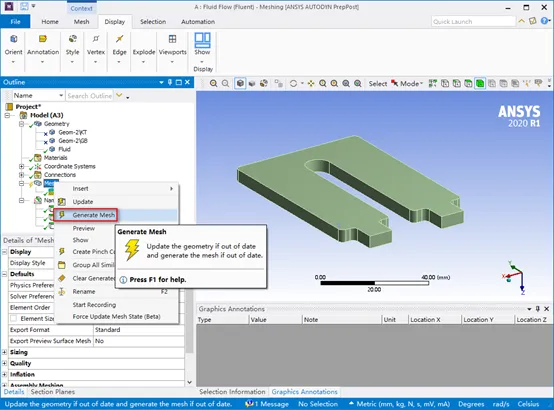Viewport: 554px width, 410px height.
Task: Switch to Section Planes tab
Action: 52,392
